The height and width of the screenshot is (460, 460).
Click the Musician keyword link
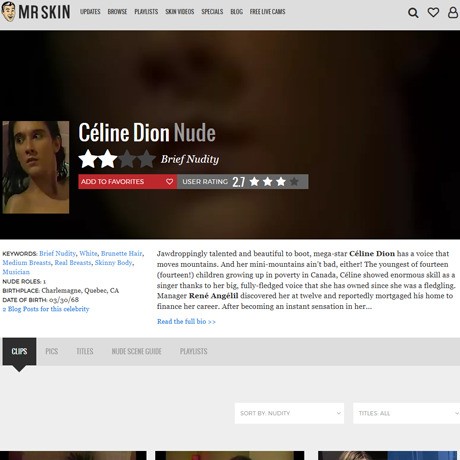click(x=16, y=272)
